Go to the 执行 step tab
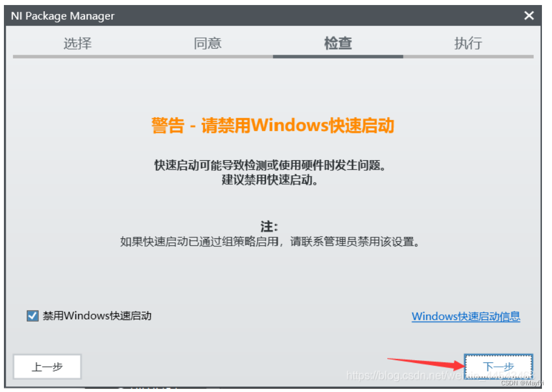 468,44
